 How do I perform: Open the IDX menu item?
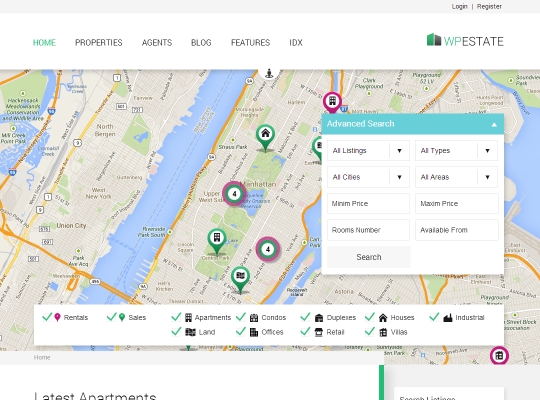296,43
